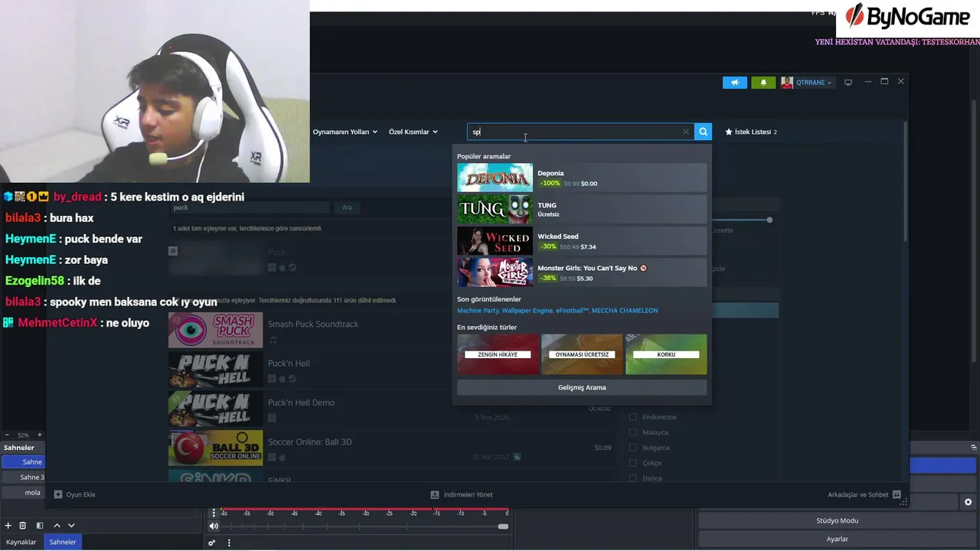Move the OBS scene down with the arrow
980x551 pixels.
pos(71,526)
